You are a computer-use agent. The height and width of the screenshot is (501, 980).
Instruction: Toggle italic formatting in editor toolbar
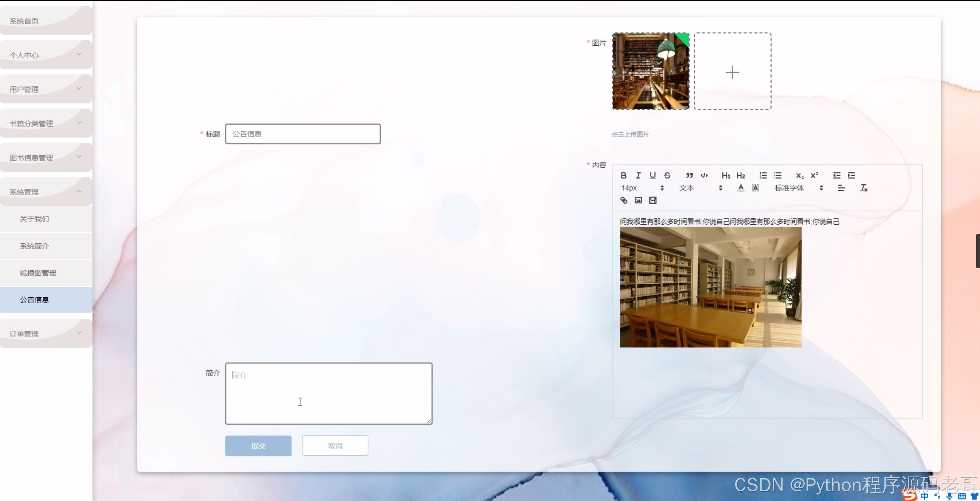pyautogui.click(x=638, y=175)
